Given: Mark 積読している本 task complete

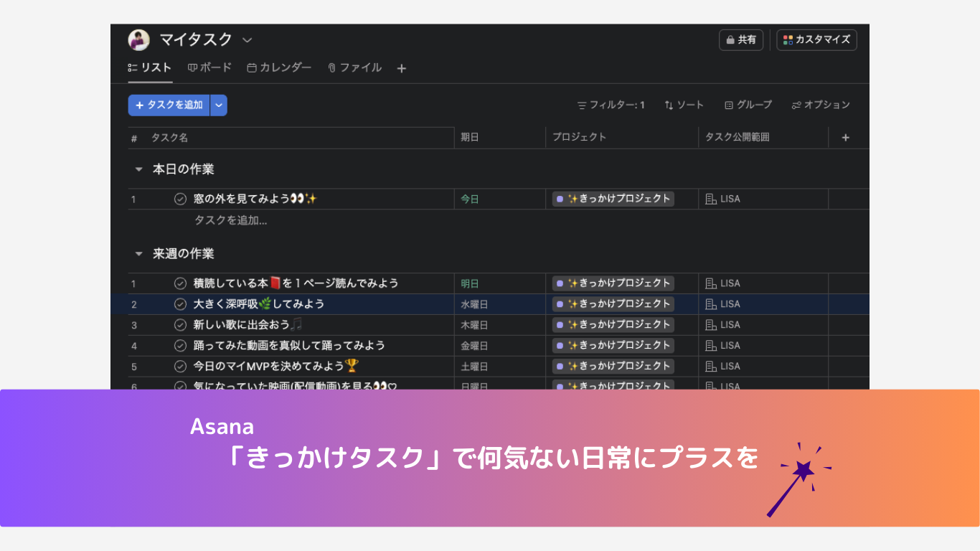Looking at the screenshot, I should point(180,283).
